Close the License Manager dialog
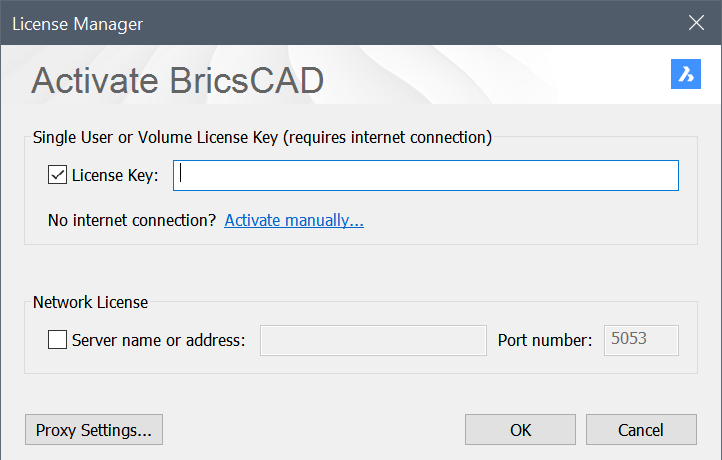Image resolution: width=722 pixels, height=460 pixels. pyautogui.click(x=696, y=21)
